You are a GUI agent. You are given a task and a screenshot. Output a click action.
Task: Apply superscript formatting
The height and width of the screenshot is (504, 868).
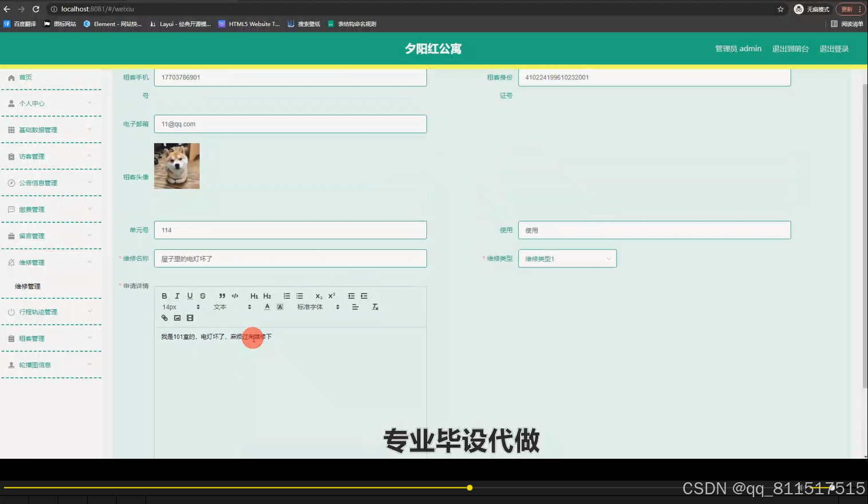click(332, 296)
